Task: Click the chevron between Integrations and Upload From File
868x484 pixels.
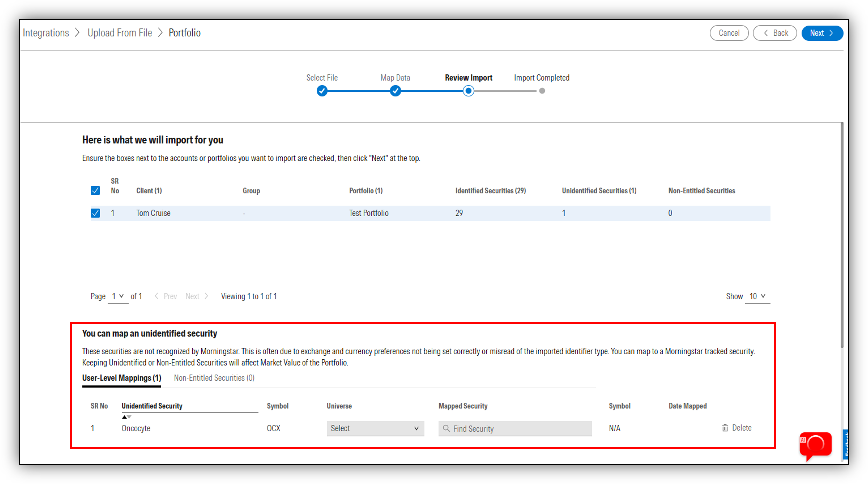Action: (x=77, y=33)
